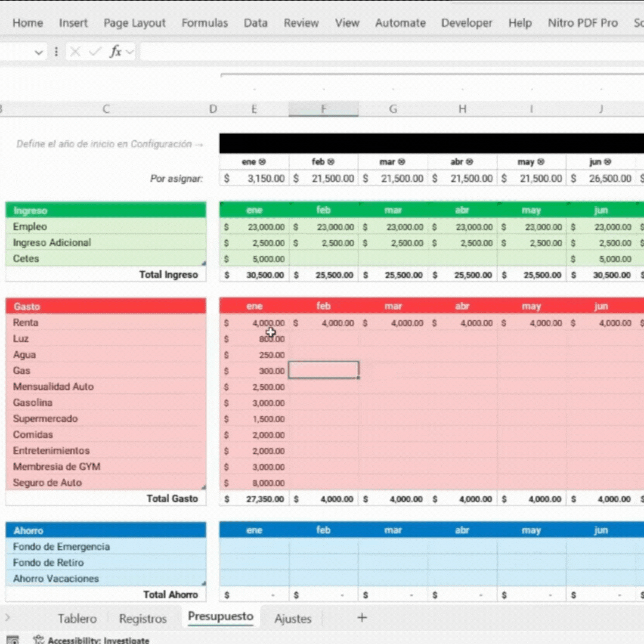Expand the dropdown arrow next to fx
This screenshot has width=644, height=644.
coord(129,52)
